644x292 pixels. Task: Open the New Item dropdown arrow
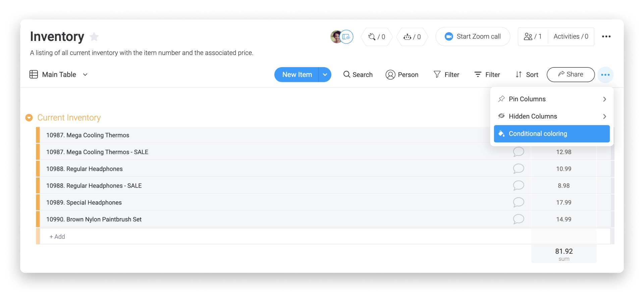(325, 75)
